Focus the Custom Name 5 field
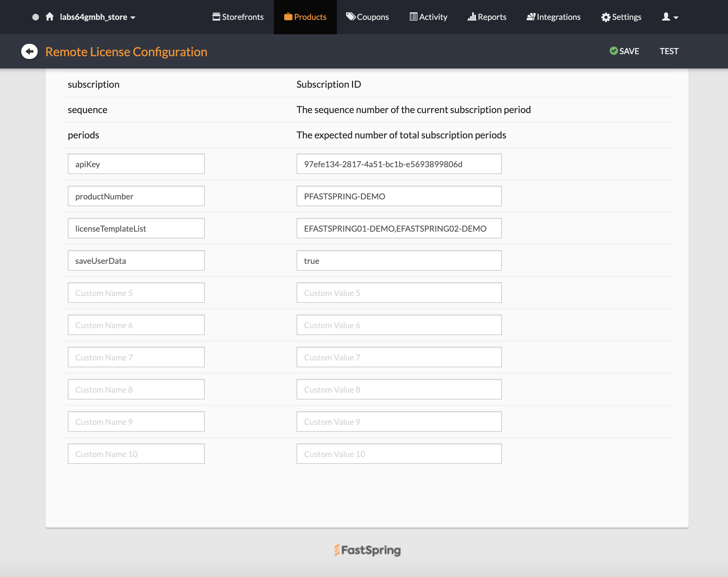Viewport: 728px width, 577px height. pyautogui.click(x=136, y=293)
